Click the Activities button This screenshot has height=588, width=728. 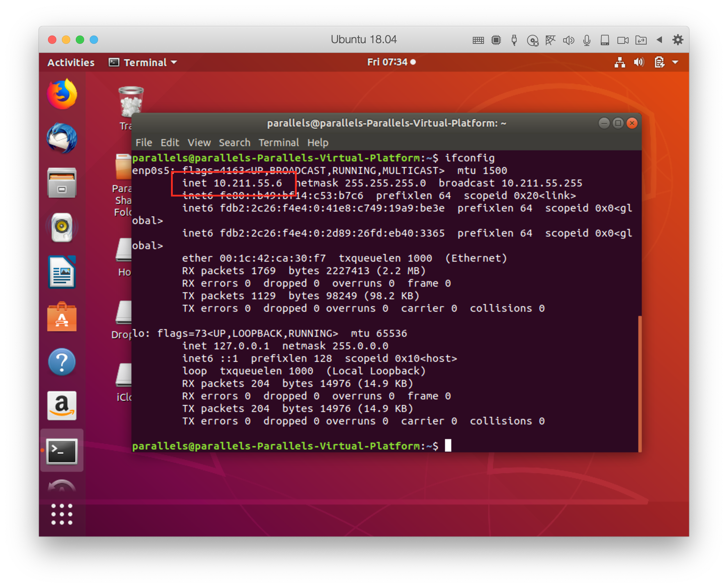[71, 62]
